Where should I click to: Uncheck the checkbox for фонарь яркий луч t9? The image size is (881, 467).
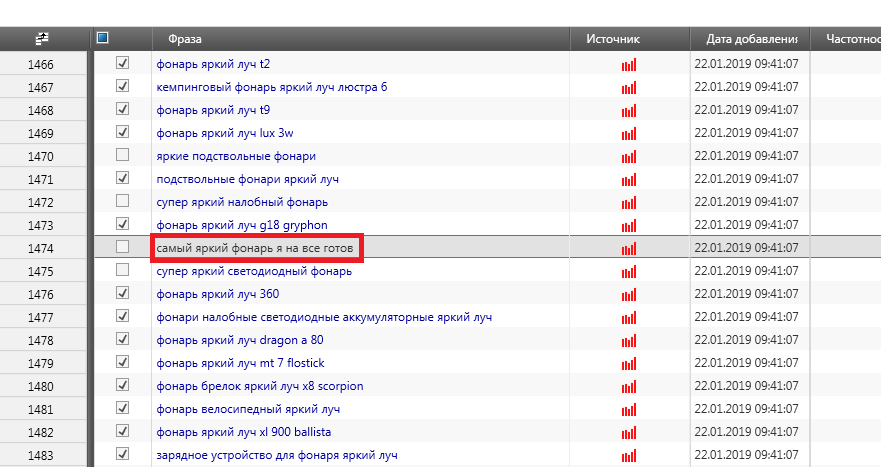[x=122, y=108]
